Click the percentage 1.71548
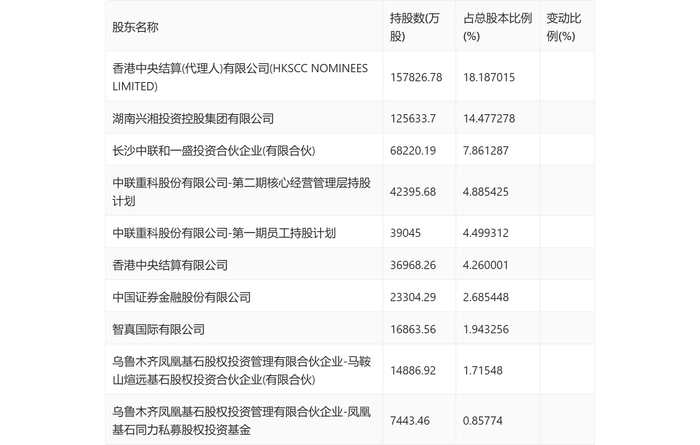The height and width of the screenshot is (445, 700). click(483, 370)
